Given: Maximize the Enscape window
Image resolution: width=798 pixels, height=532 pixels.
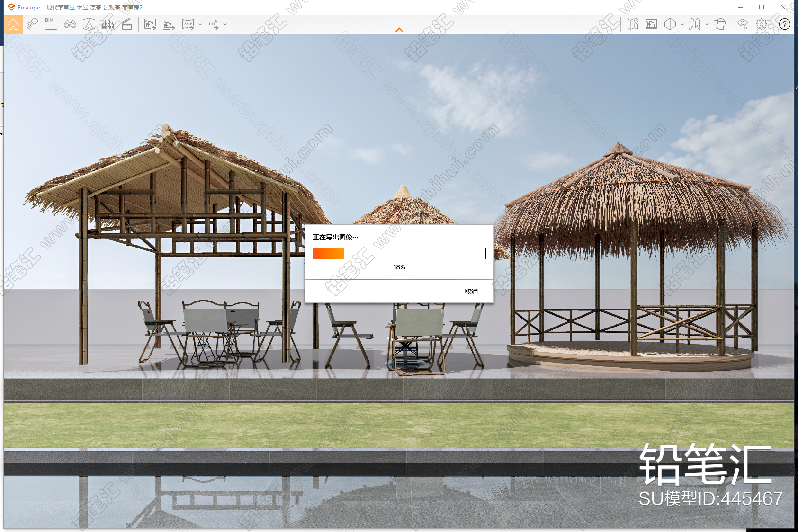Looking at the screenshot, I should pos(762,7).
